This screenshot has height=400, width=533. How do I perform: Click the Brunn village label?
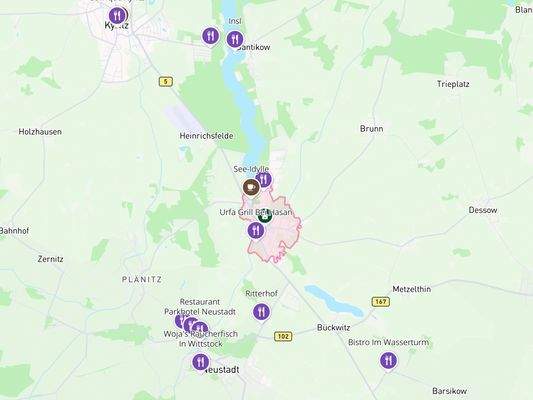point(372,129)
